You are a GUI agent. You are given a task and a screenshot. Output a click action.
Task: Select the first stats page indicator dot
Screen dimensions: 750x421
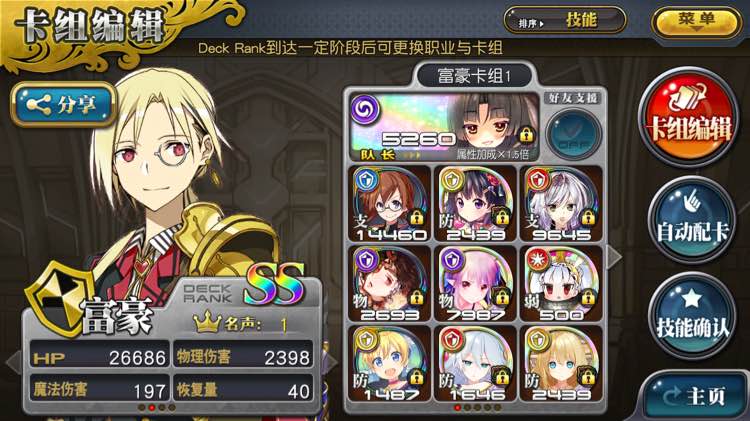click(142, 408)
